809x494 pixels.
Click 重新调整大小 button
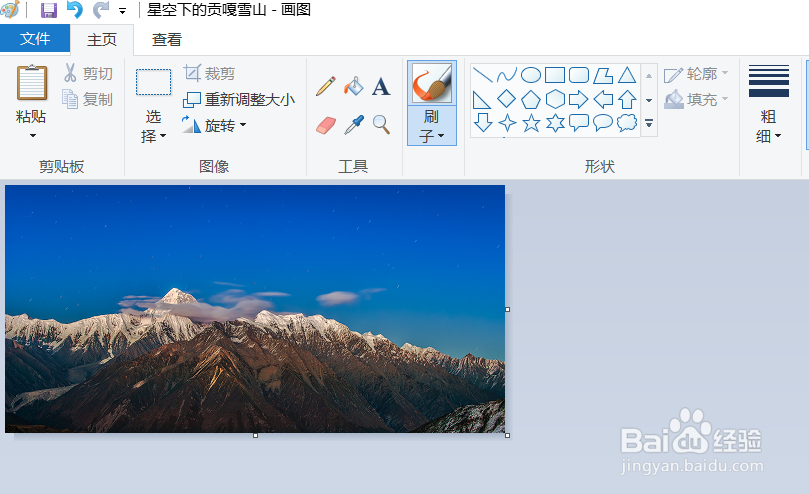click(239, 99)
